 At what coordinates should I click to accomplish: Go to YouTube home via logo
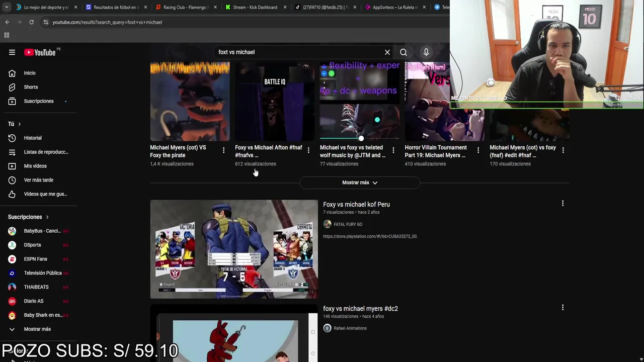40,52
